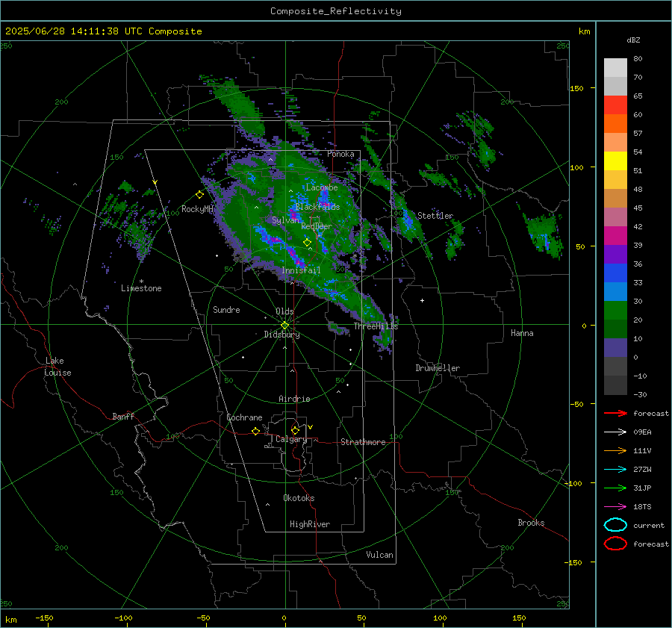The width and height of the screenshot is (672, 628).
Task: Click the bright green 30–20 dBZ swatch
Action: 615,311
